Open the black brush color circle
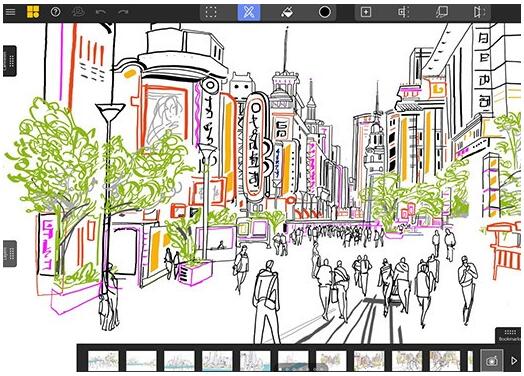Image resolution: width=524 pixels, height=376 pixels. pos(324,12)
